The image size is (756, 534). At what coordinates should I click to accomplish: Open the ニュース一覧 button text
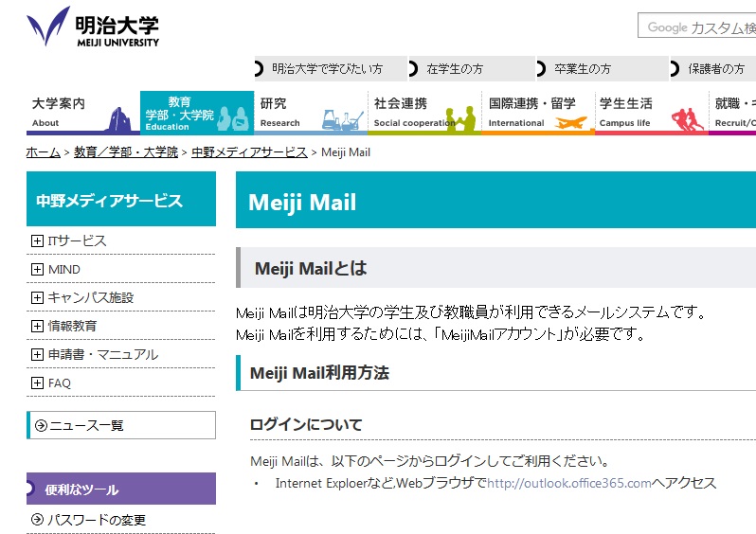point(87,425)
